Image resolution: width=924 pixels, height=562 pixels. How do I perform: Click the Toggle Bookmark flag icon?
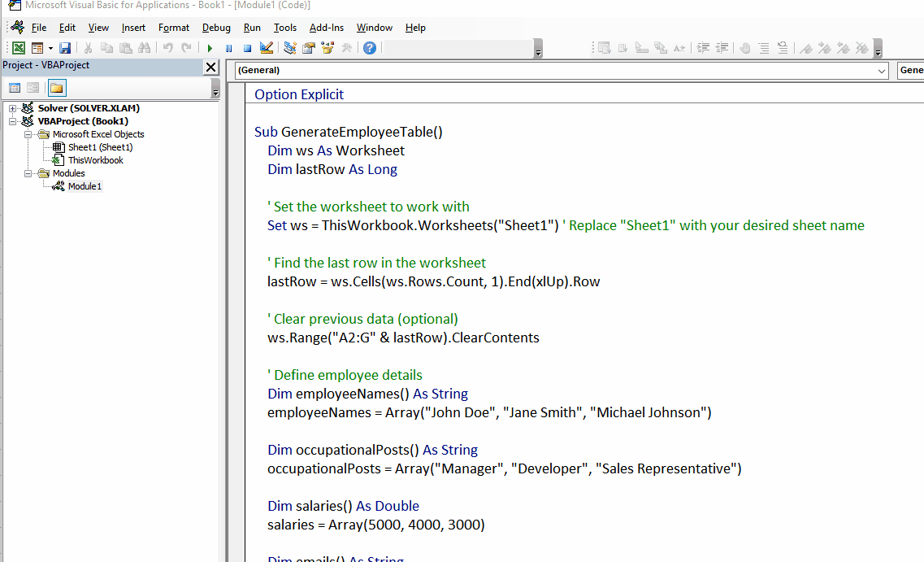806,48
